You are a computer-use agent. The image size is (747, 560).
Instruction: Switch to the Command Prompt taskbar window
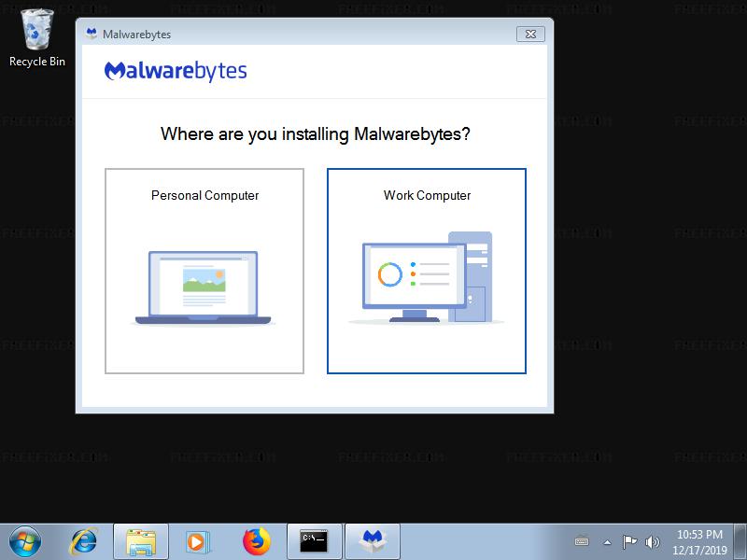click(315, 542)
